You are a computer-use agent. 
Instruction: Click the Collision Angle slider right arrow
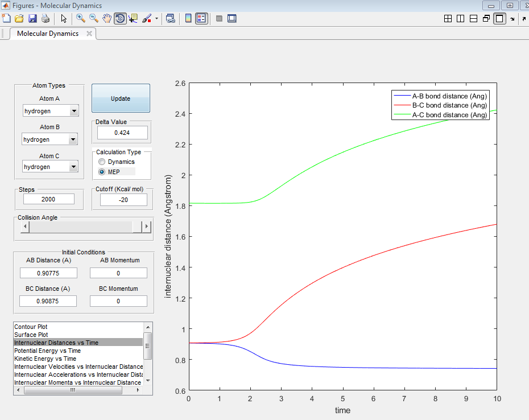point(147,227)
